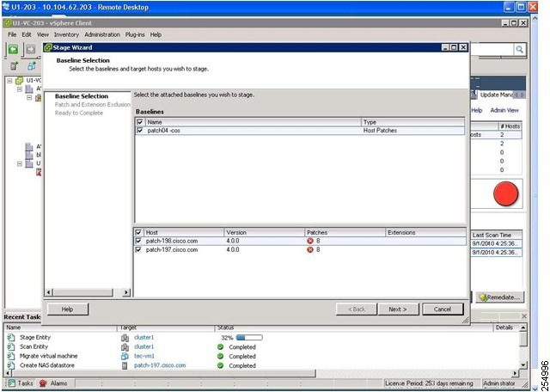Collapse the lowest datacenter tree node
550x392 pixels.
[x=20, y=163]
